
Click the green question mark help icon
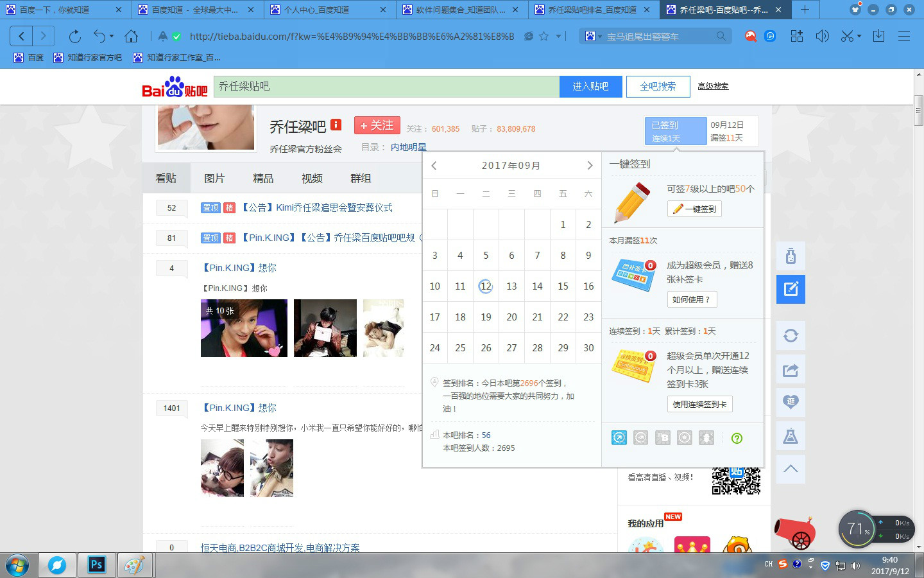click(737, 437)
